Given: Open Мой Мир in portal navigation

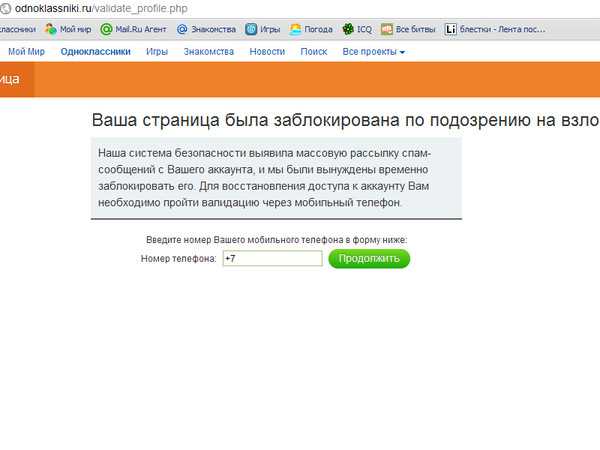Looking at the screenshot, I should 26,52.
